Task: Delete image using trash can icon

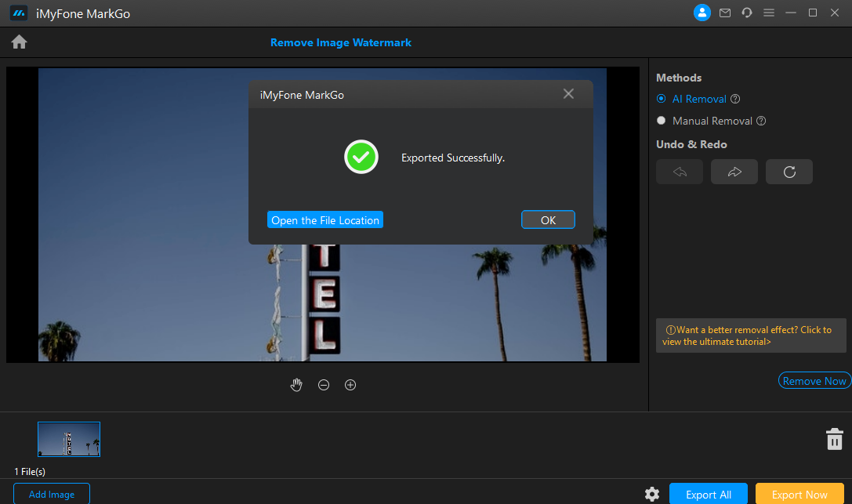Action: [835, 439]
